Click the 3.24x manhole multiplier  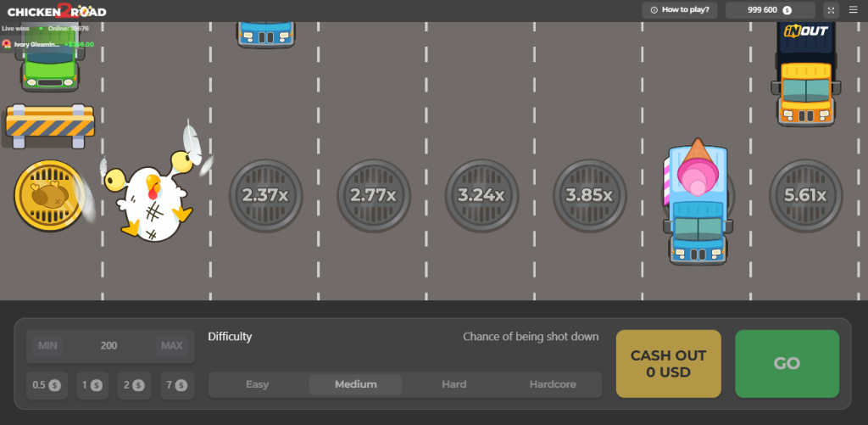(481, 196)
